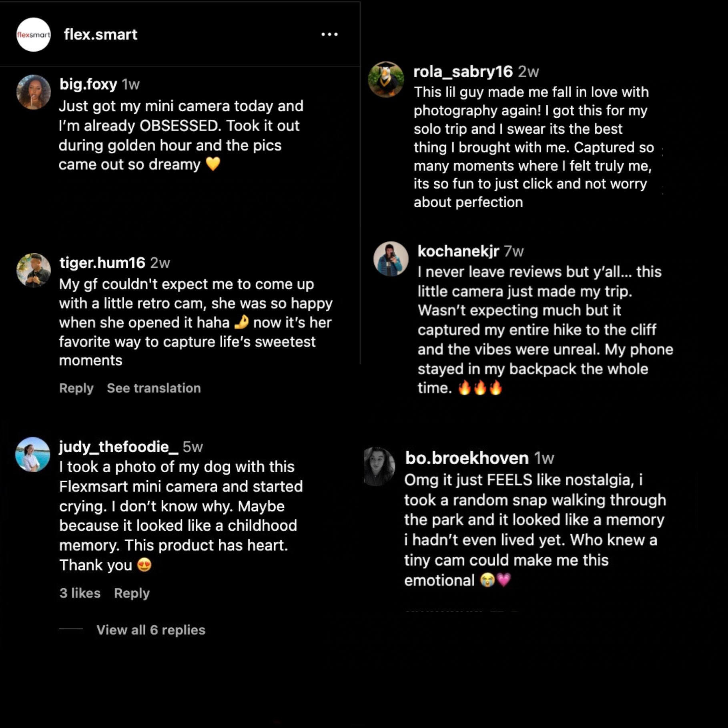Screen dimensions: 728x728
Task: Open big.foxy's profile picture
Action: [x=34, y=92]
